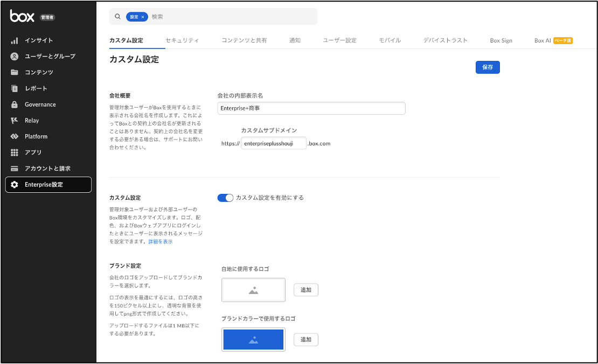Viewport: 598px width, 364px height.
Task: Click the Apps grid icon
Action: click(15, 152)
